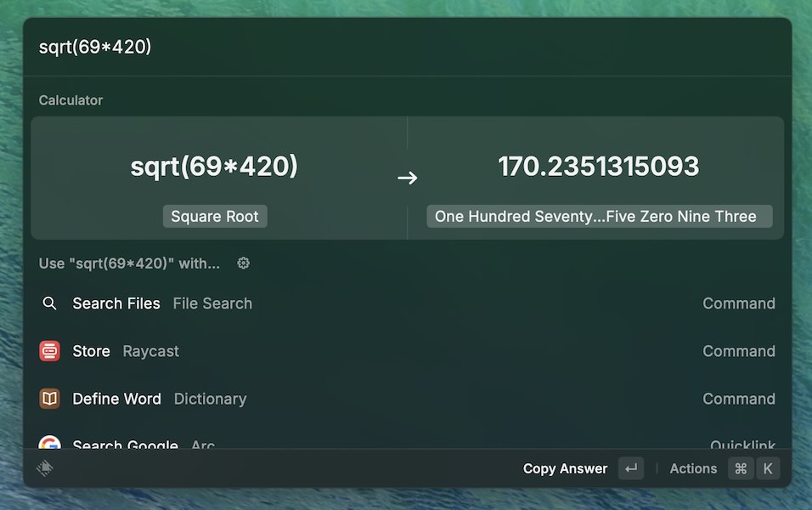
Task: Click the Square Root label chip
Action: point(214,216)
